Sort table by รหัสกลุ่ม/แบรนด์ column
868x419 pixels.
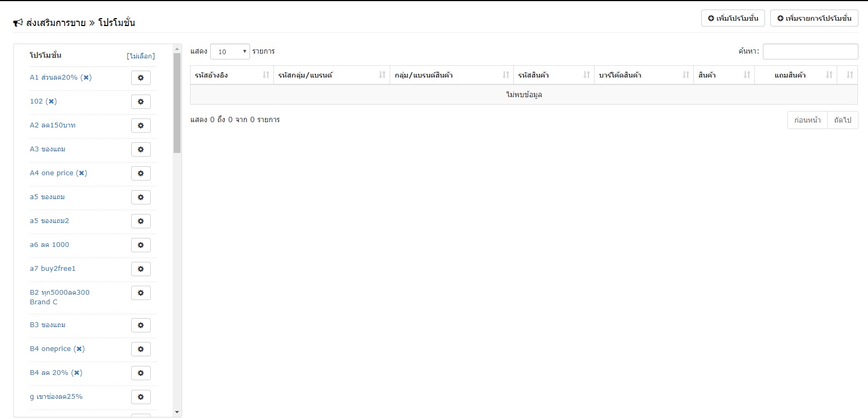tap(332, 75)
